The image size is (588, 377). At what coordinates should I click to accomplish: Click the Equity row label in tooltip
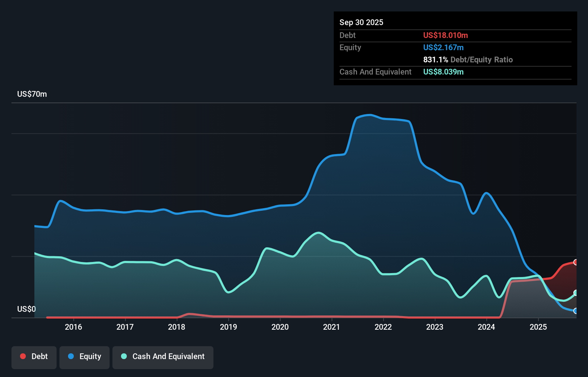coord(350,47)
